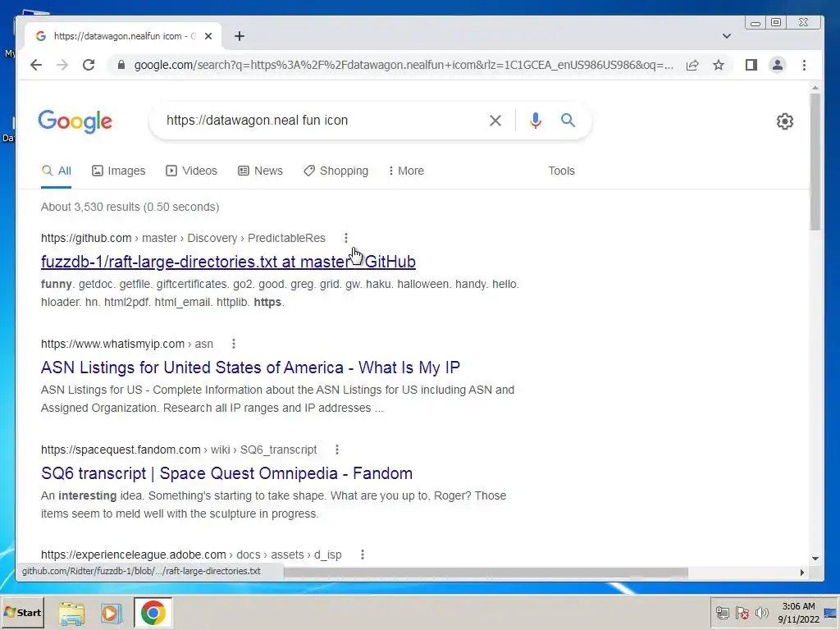The height and width of the screenshot is (630, 840).
Task: Click the spacequest.fandom.com breadcrumb URL
Action: (179, 450)
